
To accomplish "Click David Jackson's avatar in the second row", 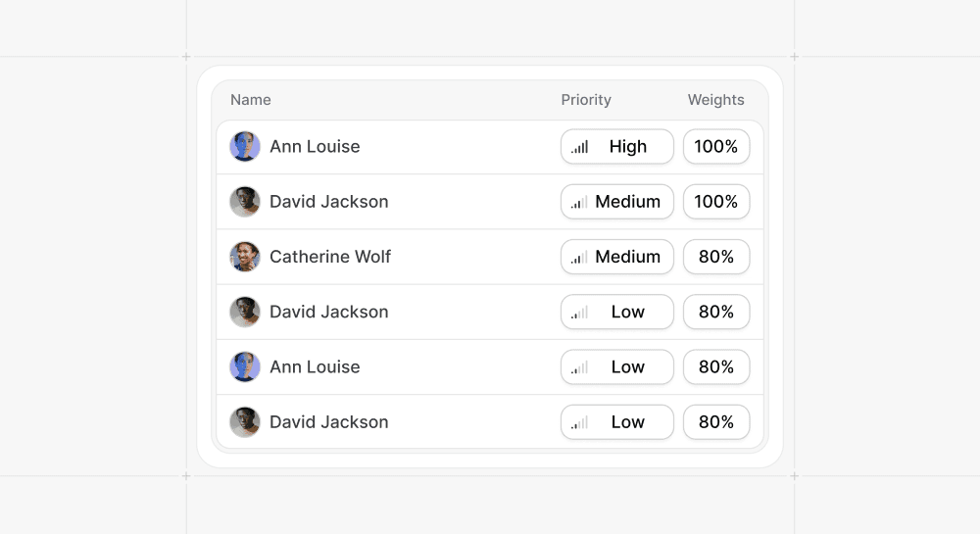I will 245,202.
